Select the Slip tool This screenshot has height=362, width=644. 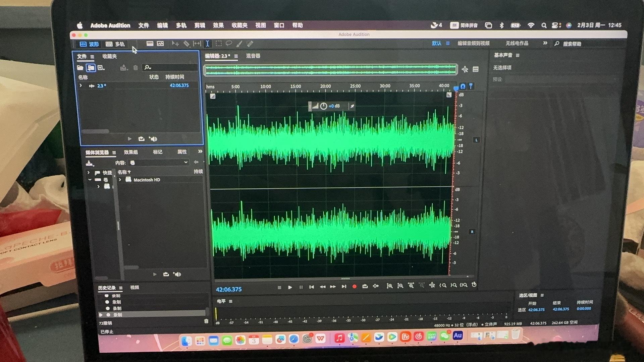coord(197,44)
